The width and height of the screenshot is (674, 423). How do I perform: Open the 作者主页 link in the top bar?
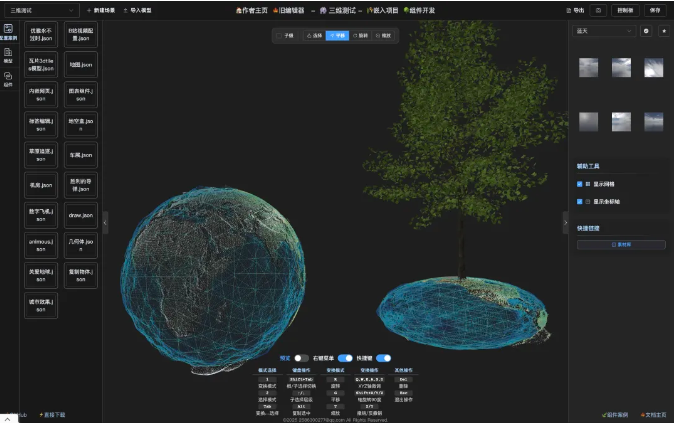(x=251, y=10)
